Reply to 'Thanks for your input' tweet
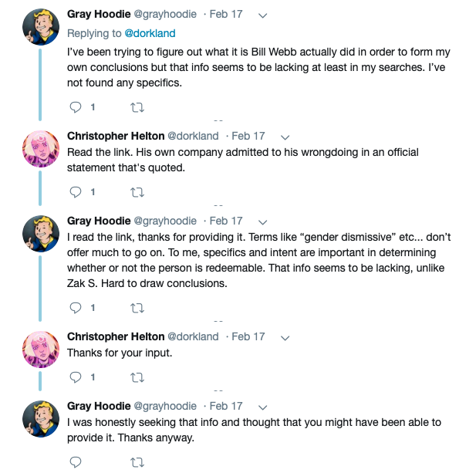 coord(76,377)
